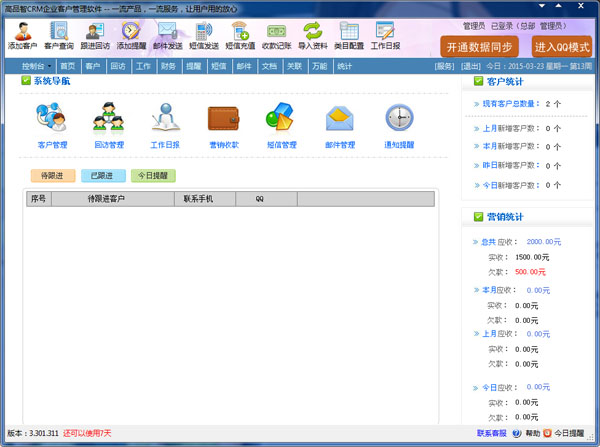
Task: Open the 财务 menu
Action: pos(168,66)
